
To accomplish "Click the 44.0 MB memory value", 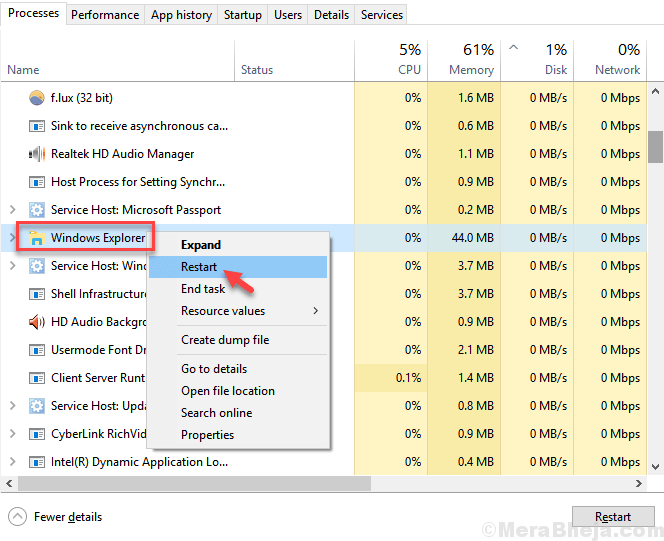I will [473, 238].
